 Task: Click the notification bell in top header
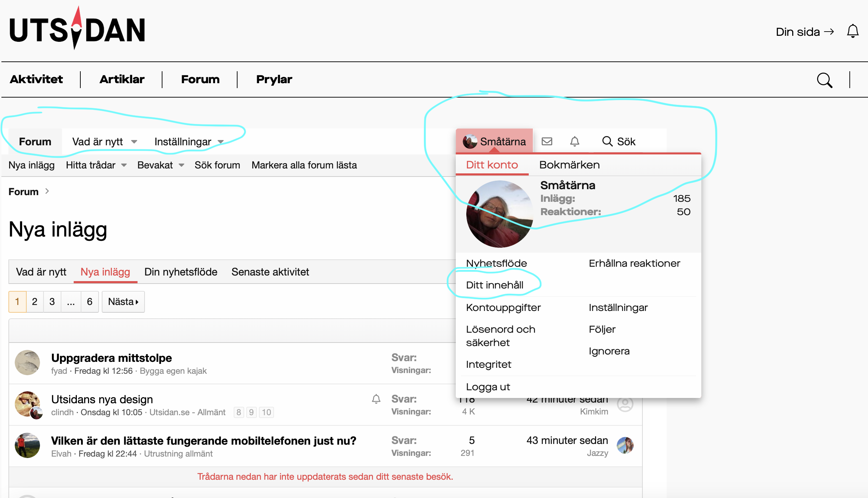pos(853,32)
